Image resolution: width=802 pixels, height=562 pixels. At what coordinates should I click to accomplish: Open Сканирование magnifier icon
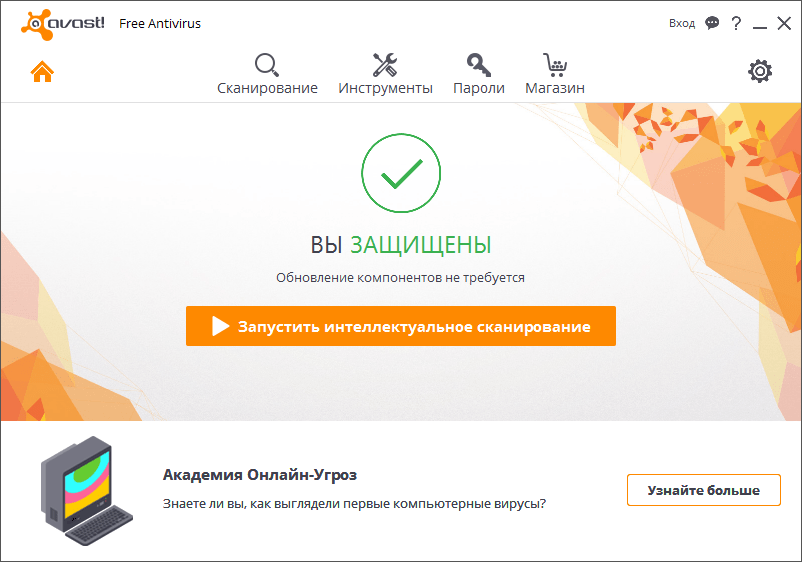[x=267, y=66]
